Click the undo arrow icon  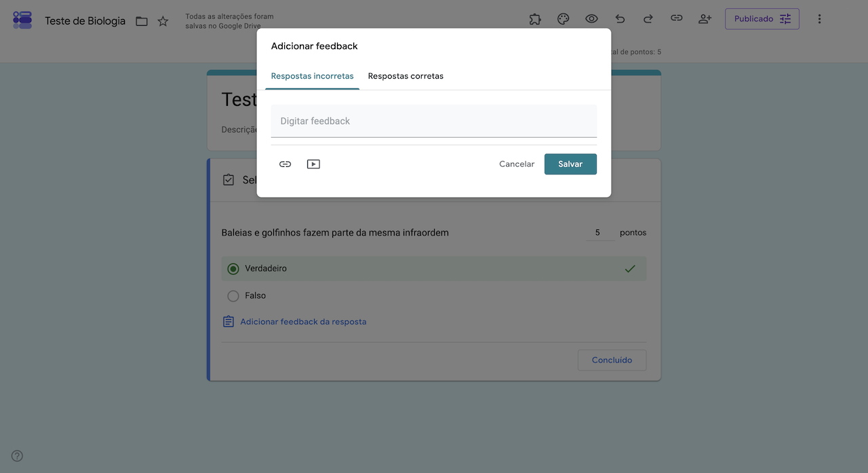tap(620, 19)
